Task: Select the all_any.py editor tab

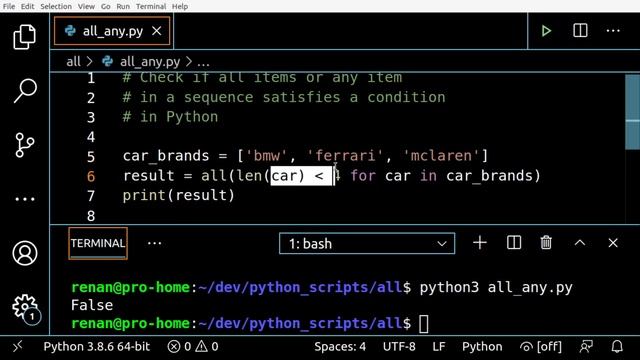Action: pyautogui.click(x=112, y=31)
